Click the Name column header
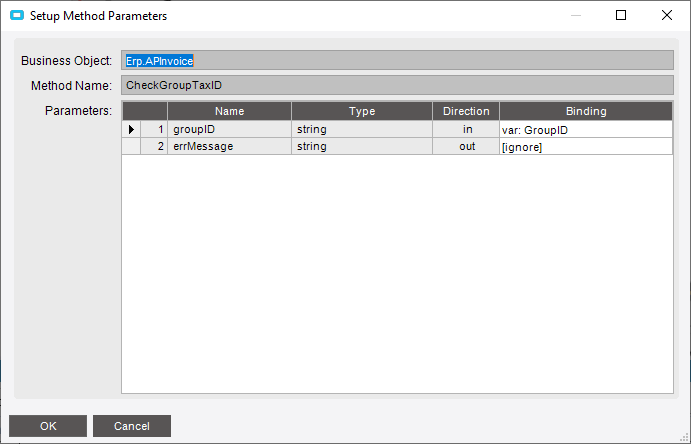This screenshot has height=444, width=691. (230, 111)
